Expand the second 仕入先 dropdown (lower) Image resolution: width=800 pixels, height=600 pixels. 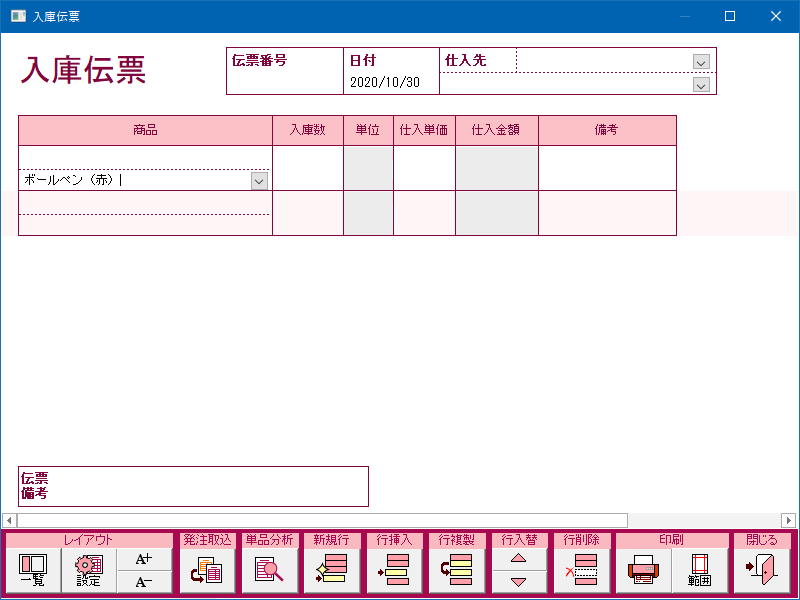[x=701, y=85]
